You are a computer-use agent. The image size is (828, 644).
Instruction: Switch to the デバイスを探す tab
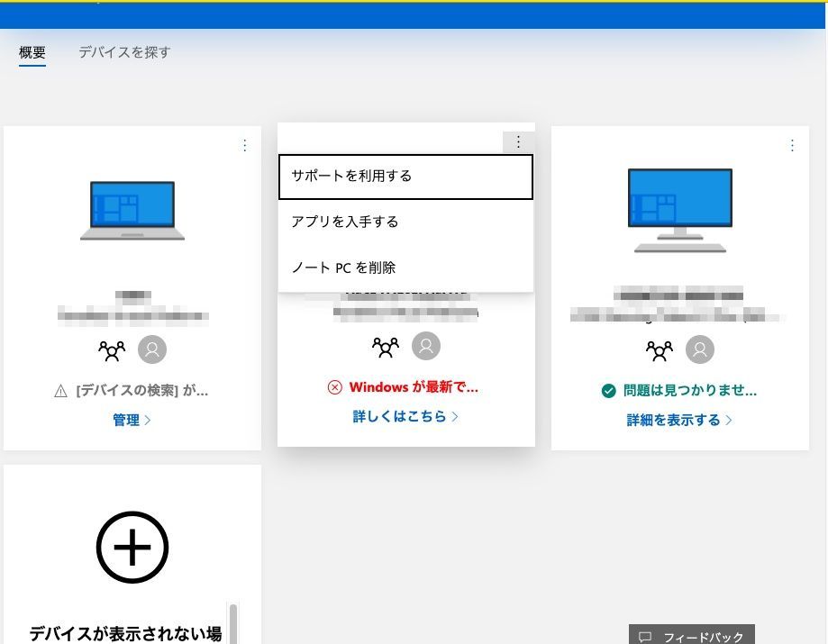click(124, 52)
